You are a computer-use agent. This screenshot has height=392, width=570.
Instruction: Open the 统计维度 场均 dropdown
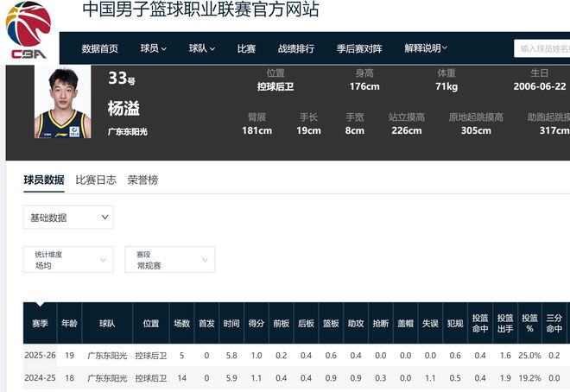pos(68,260)
